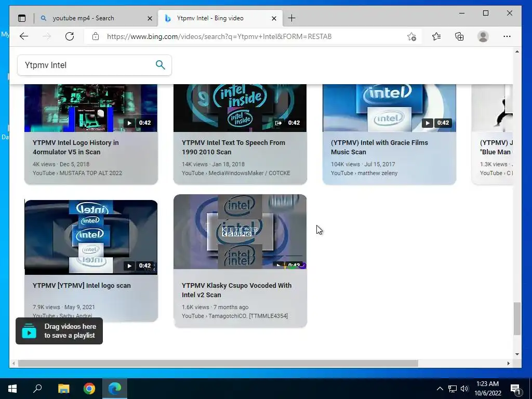Viewport: 532px width, 399px height.
Task: Open the browser profile icon
Action: (483, 36)
